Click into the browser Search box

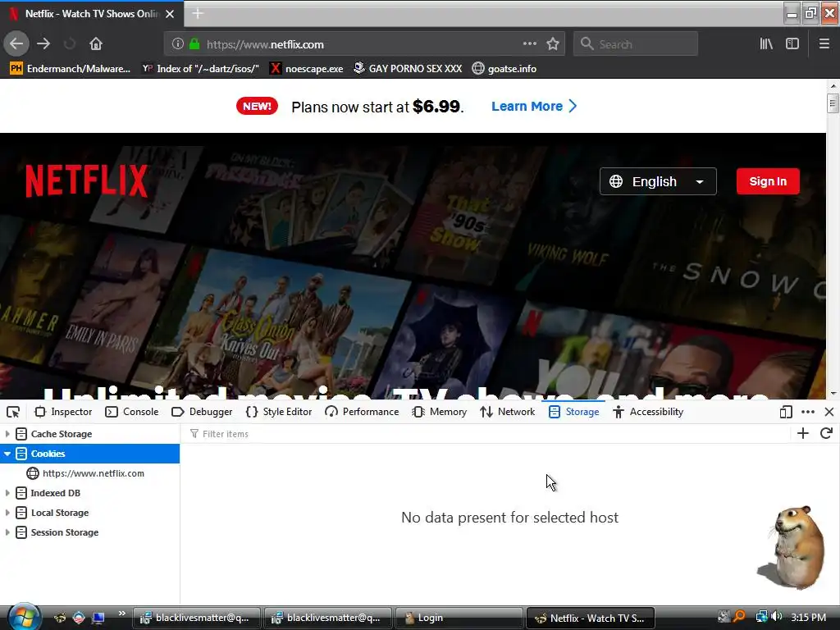pos(636,44)
